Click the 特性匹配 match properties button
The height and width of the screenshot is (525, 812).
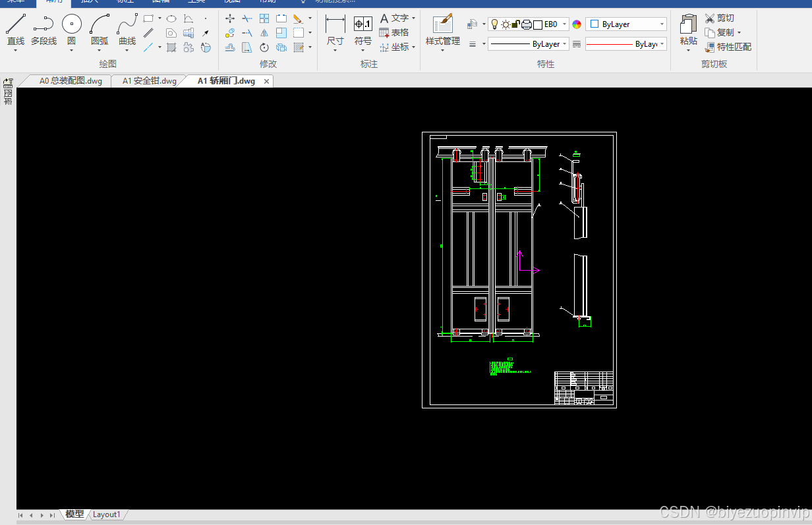(728, 47)
